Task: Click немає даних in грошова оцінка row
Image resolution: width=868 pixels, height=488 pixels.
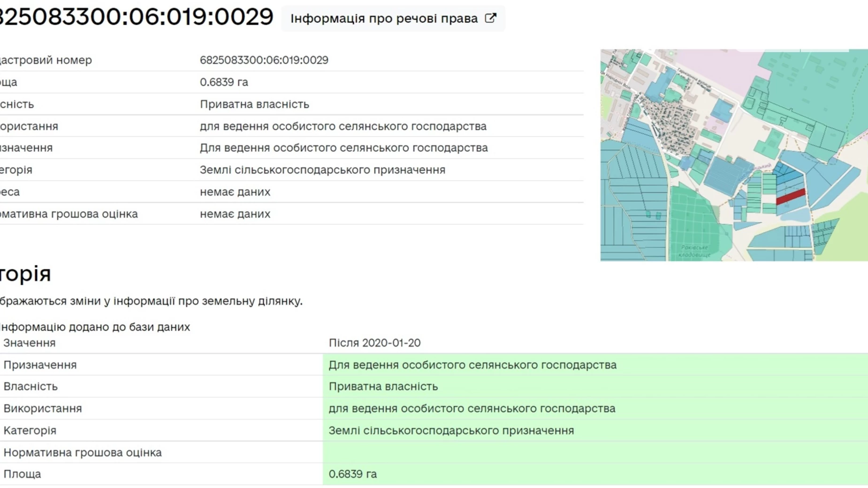Action: point(235,214)
